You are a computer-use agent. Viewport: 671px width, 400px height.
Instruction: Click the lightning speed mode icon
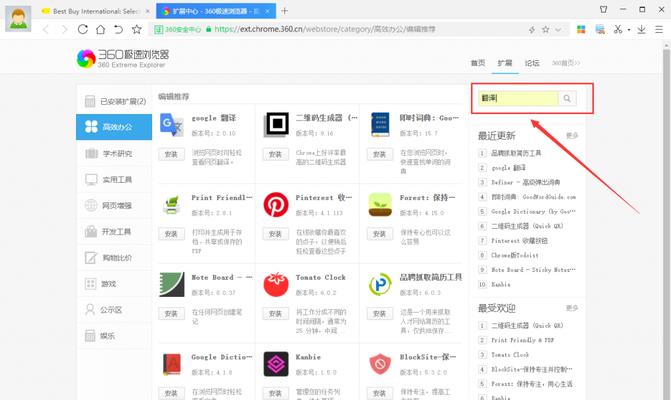pyautogui.click(x=532, y=30)
